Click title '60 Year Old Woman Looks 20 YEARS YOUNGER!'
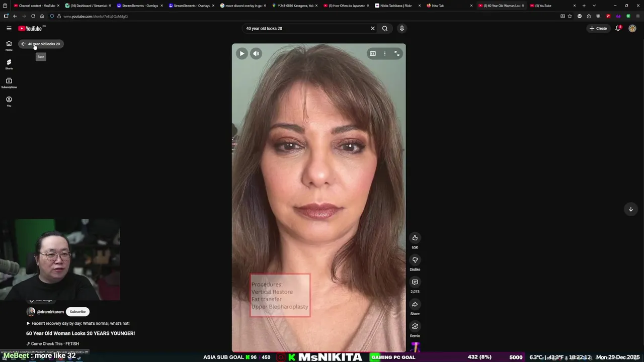This screenshot has width=644, height=362. (x=80, y=333)
